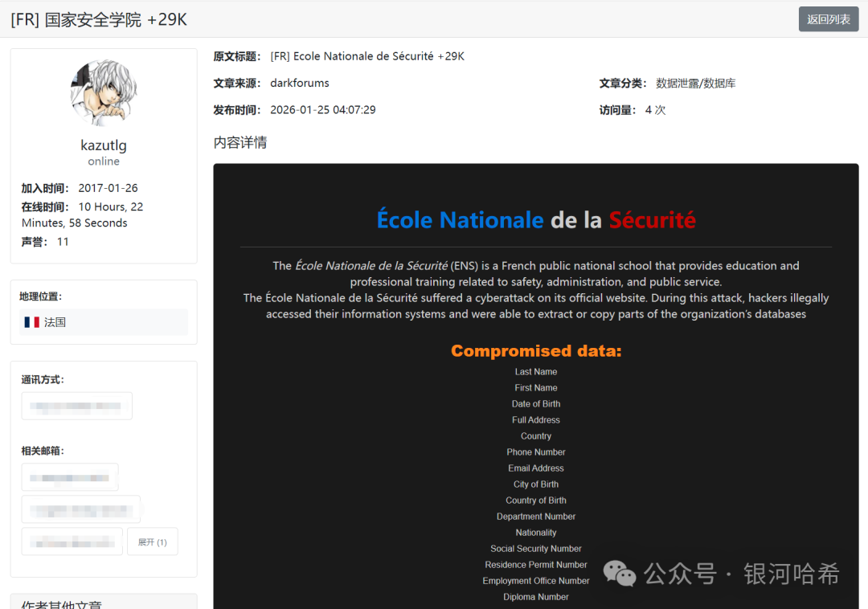Click the view count 4 次

point(656,110)
